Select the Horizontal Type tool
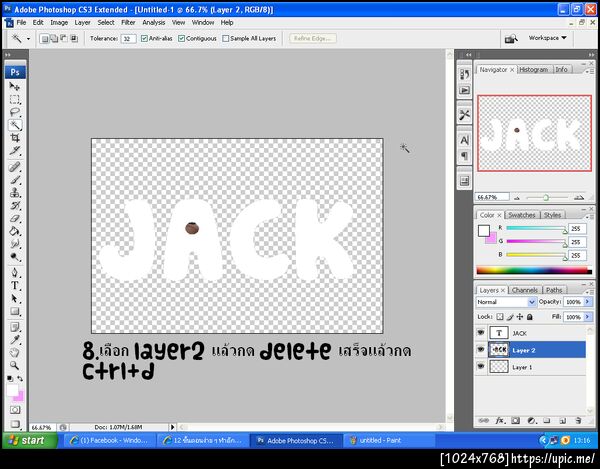Viewport: 600px width, 469px height. click(15, 285)
